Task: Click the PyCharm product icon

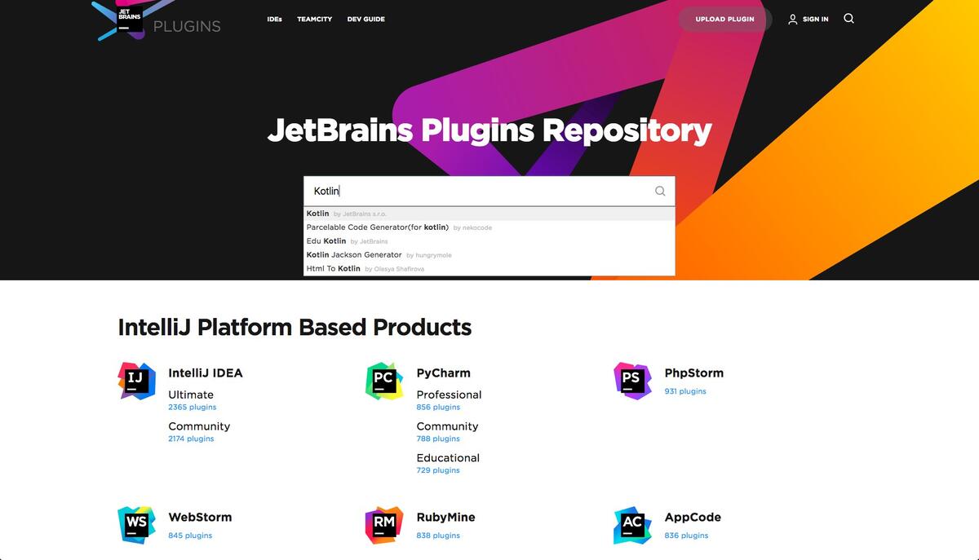Action: (384, 381)
